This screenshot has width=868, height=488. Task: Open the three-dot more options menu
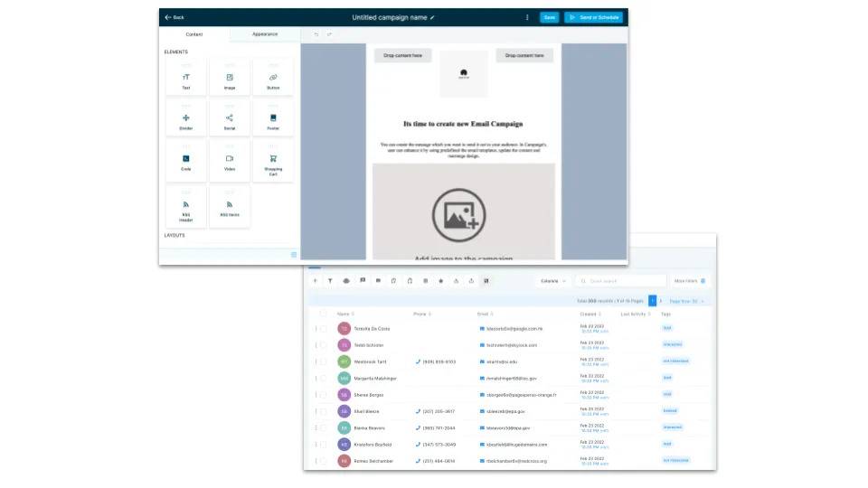click(527, 17)
